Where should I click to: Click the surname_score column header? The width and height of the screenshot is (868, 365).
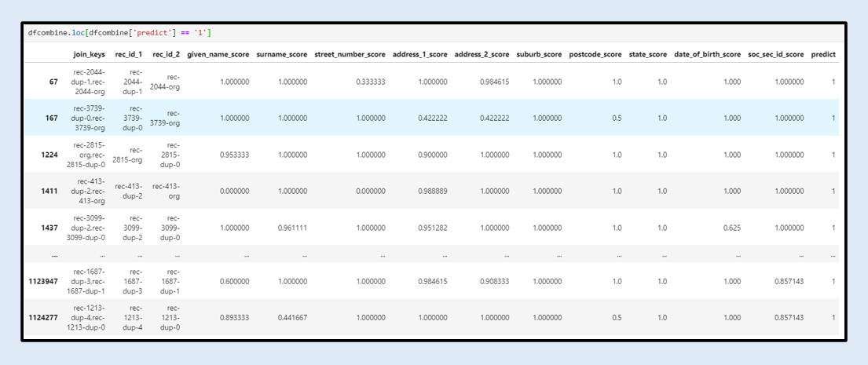282,55
